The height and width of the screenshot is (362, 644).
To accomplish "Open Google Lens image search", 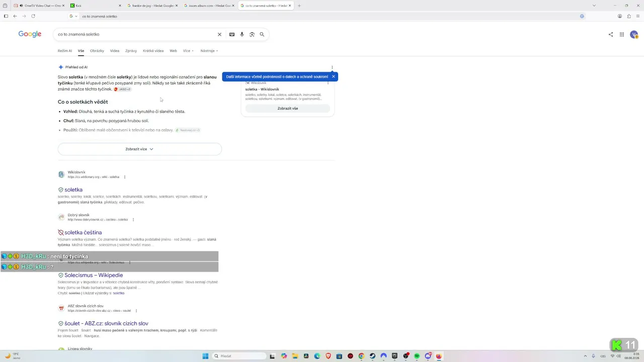I will click(x=252, y=34).
